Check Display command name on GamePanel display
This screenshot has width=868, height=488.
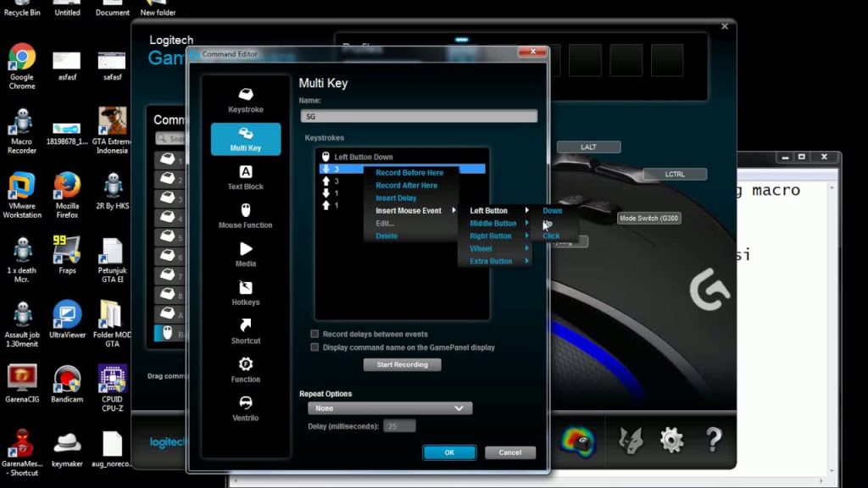(314, 347)
